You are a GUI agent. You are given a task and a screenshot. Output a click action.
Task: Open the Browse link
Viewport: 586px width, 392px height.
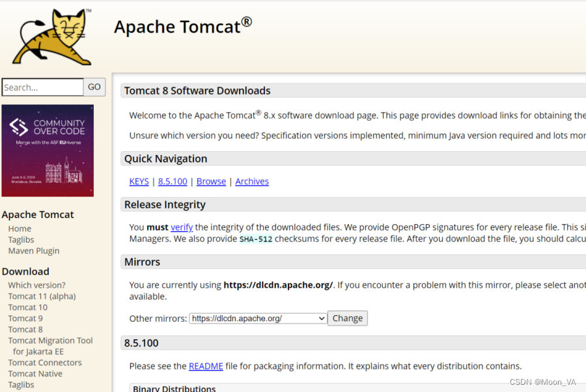pyautogui.click(x=211, y=182)
